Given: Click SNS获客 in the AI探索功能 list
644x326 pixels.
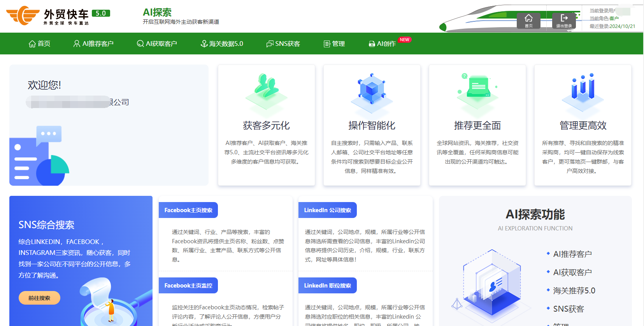Looking at the screenshot, I should point(569,309).
